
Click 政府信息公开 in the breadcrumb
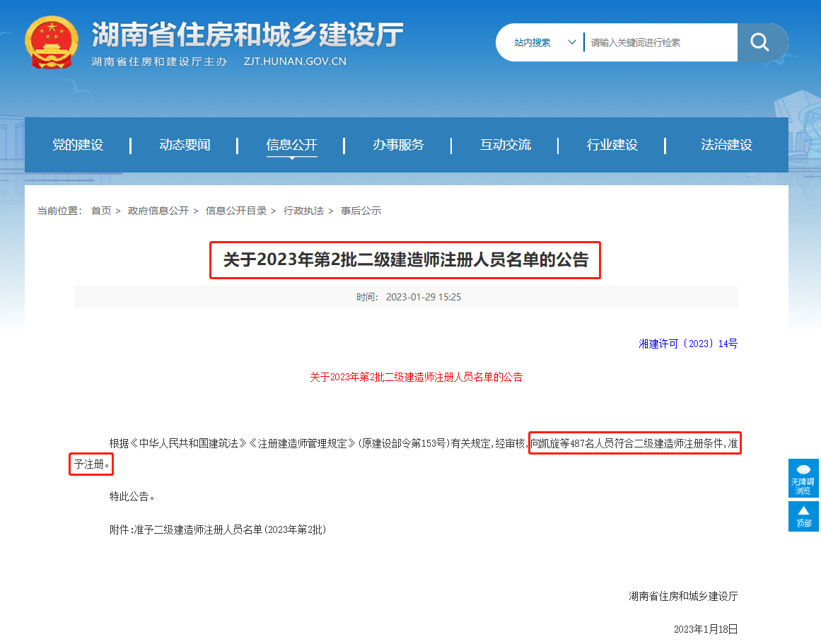coord(158,211)
